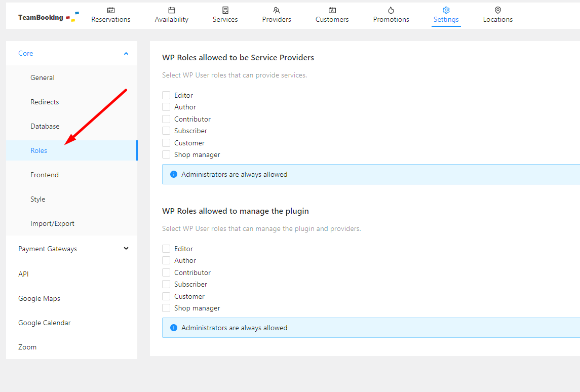Click the Providers people icon
The width and height of the screenshot is (580, 392).
[x=277, y=10]
